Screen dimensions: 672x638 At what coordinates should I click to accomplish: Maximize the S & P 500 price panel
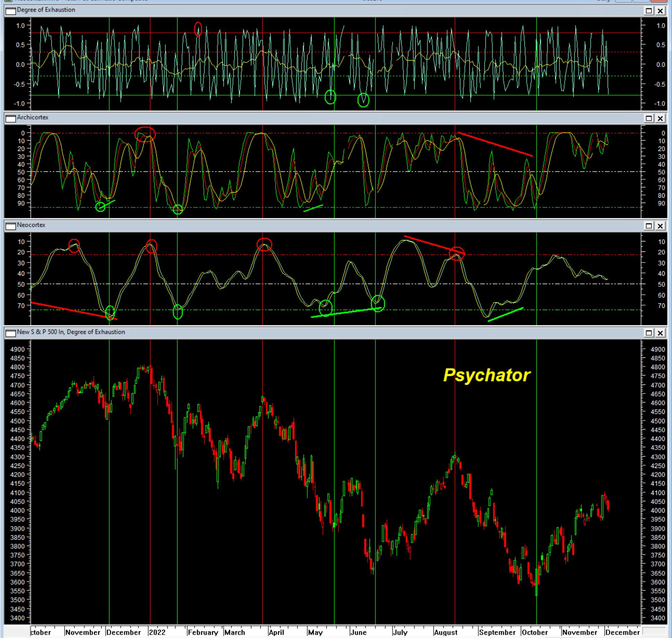coord(649,333)
